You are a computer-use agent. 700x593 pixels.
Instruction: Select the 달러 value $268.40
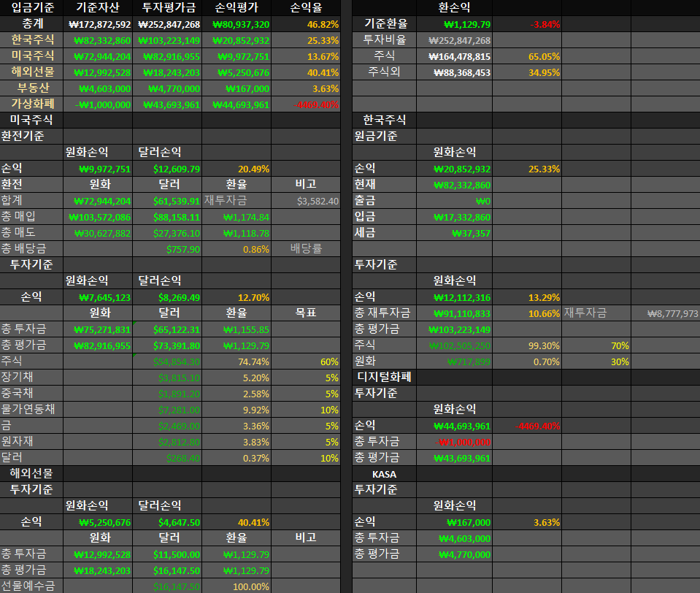click(x=167, y=458)
